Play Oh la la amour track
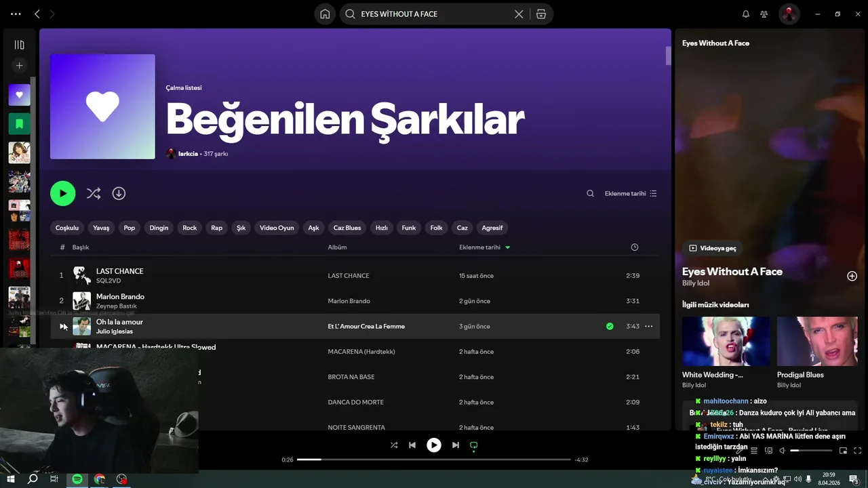The width and height of the screenshot is (868, 488). click(x=63, y=327)
